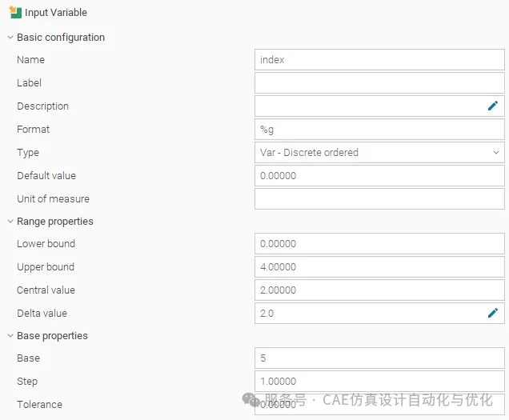Click the Step field 1.00000

(x=379, y=382)
